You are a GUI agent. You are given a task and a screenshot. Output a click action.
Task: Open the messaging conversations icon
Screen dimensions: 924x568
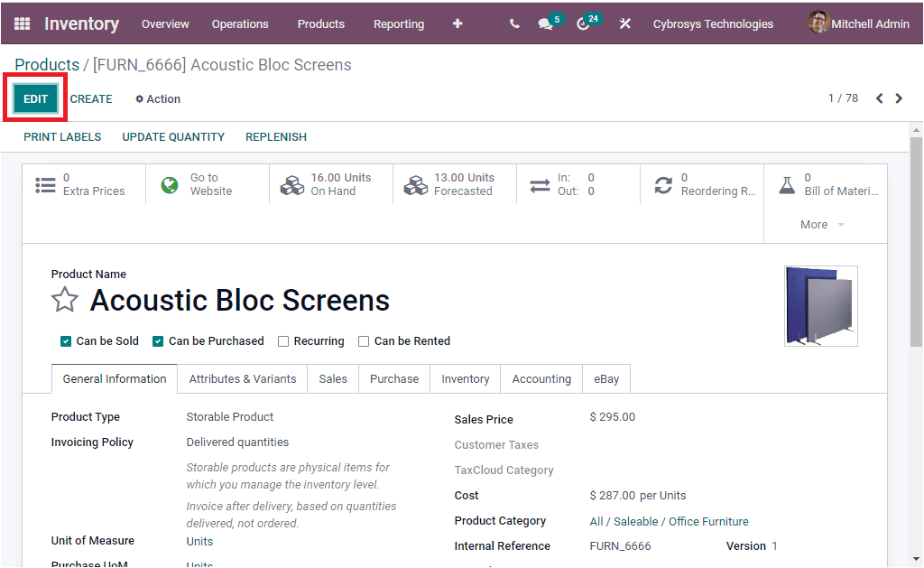pos(546,24)
